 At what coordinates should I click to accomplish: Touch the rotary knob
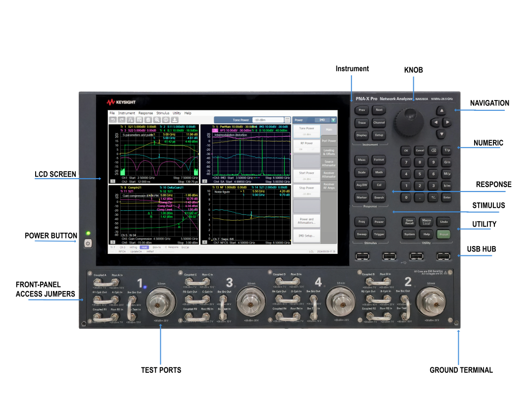click(409, 122)
